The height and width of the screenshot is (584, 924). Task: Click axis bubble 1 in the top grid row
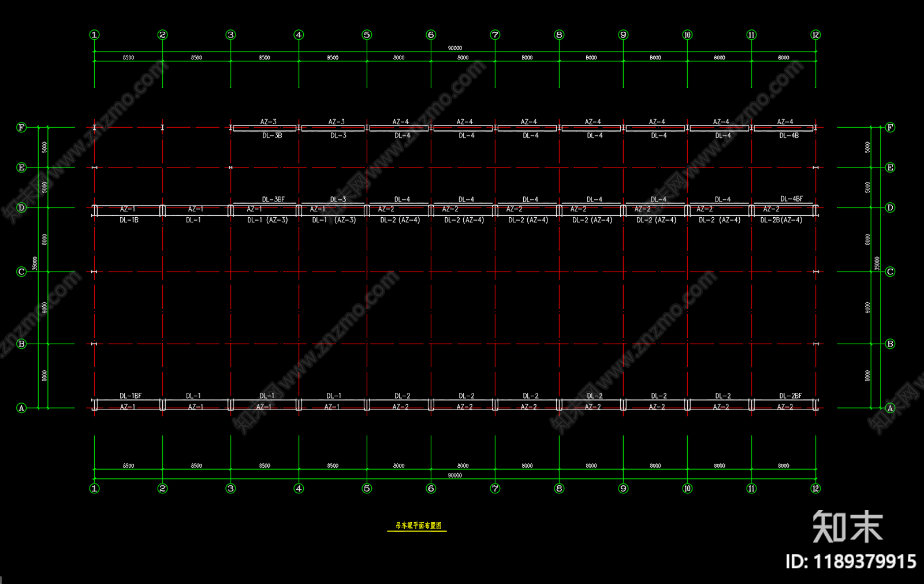click(x=95, y=35)
